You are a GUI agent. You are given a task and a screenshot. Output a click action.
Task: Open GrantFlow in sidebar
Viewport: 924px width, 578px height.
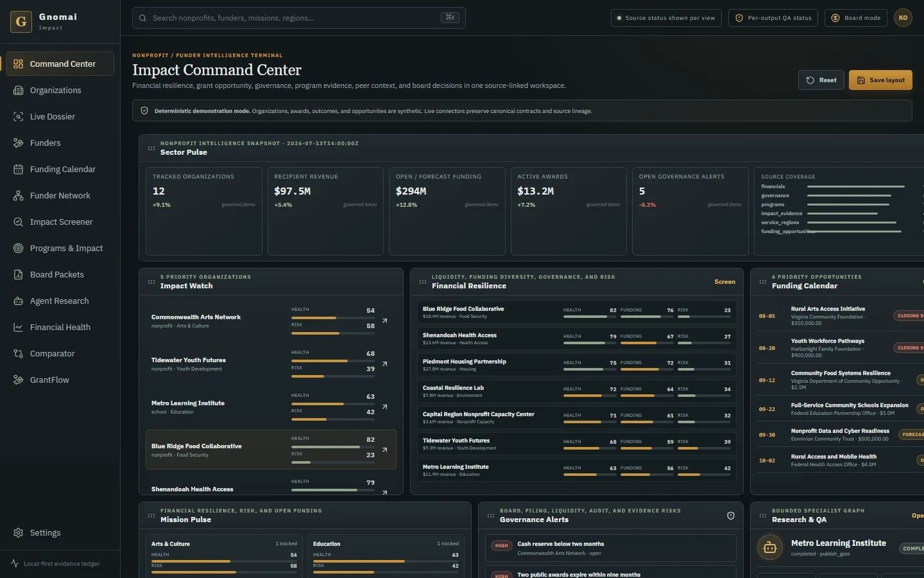pos(60,380)
